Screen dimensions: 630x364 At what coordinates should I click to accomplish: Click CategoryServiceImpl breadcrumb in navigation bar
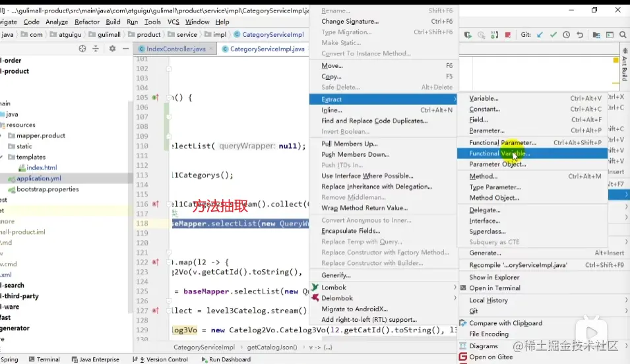273,34
